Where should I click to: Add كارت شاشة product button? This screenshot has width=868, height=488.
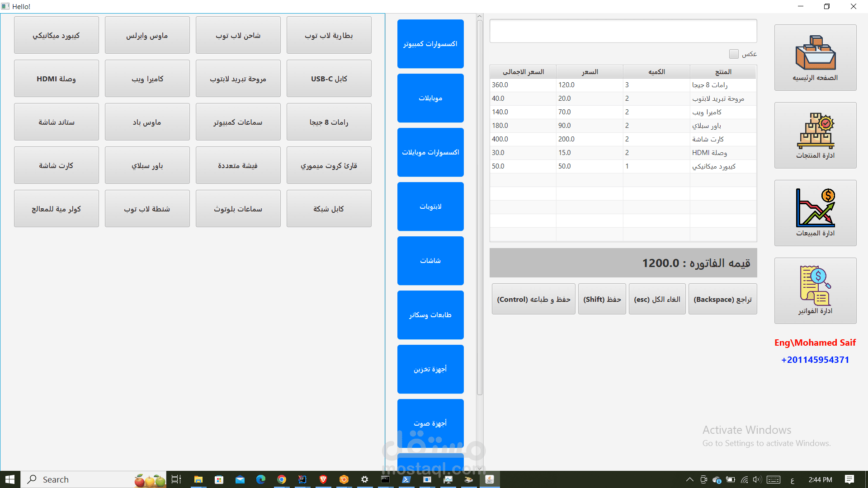57,165
